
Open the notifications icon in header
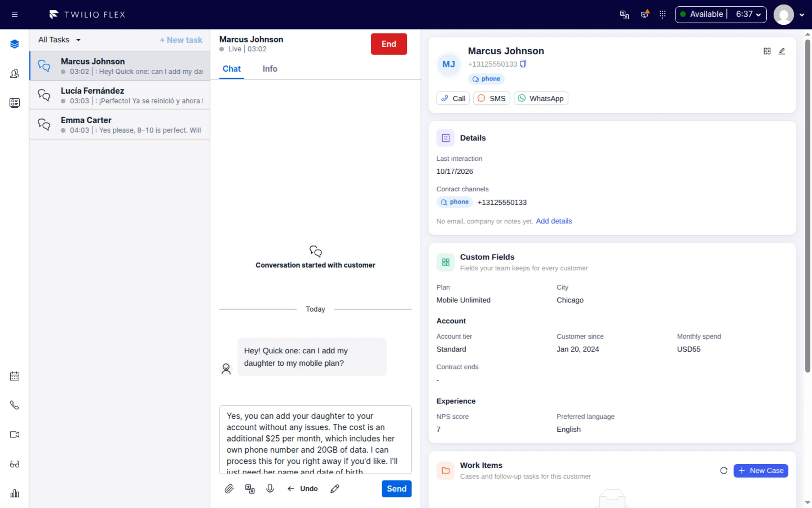(645, 14)
